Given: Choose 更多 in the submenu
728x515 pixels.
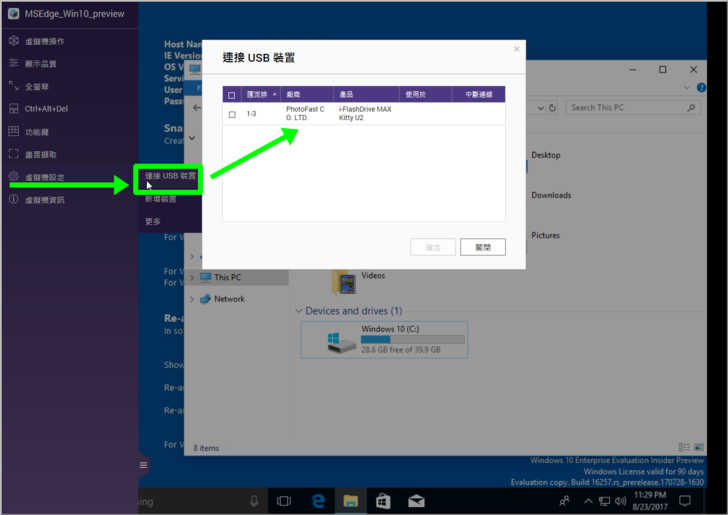Looking at the screenshot, I should tap(153, 222).
